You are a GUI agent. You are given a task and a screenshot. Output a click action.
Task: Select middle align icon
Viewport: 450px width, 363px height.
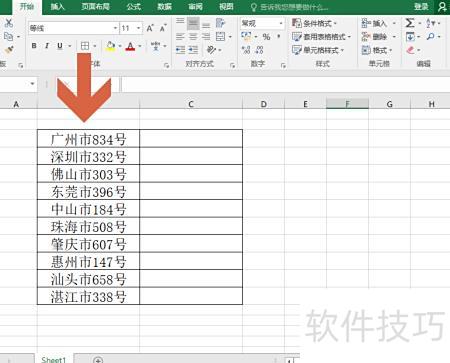(x=193, y=23)
